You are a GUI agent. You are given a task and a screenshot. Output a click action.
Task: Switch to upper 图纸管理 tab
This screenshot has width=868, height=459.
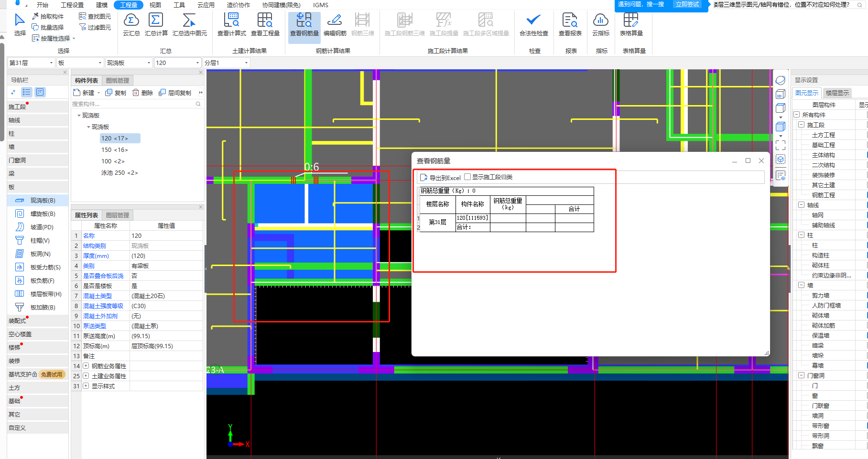118,81
